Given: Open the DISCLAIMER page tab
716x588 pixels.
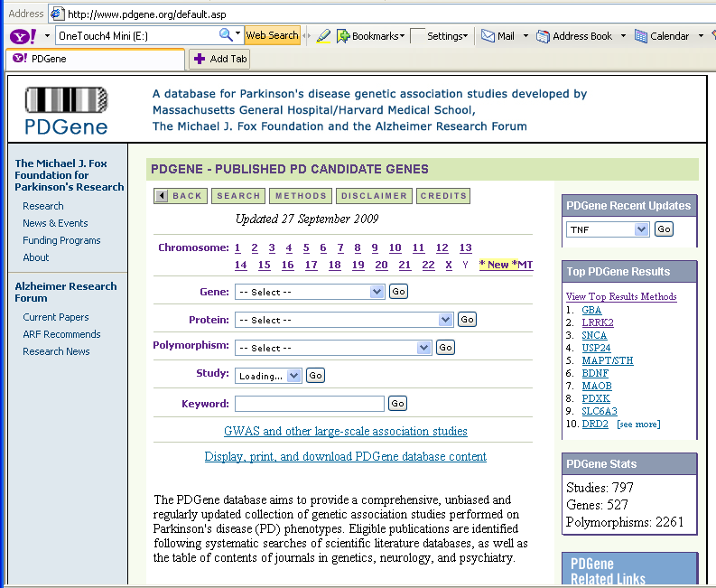Looking at the screenshot, I should 374,196.
